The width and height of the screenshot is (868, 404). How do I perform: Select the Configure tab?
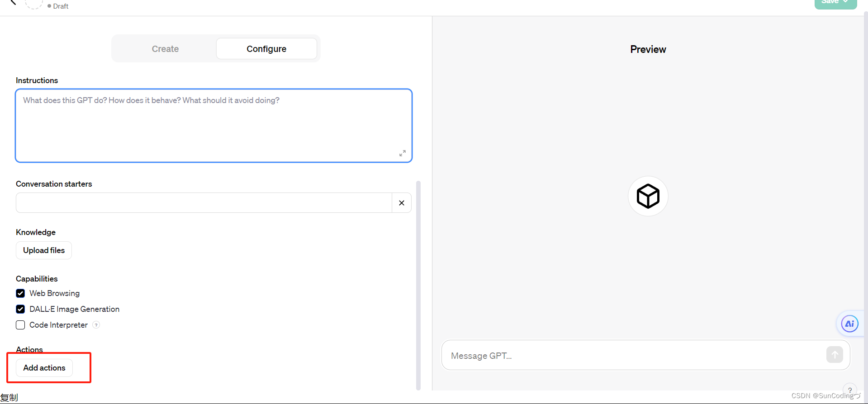click(266, 48)
